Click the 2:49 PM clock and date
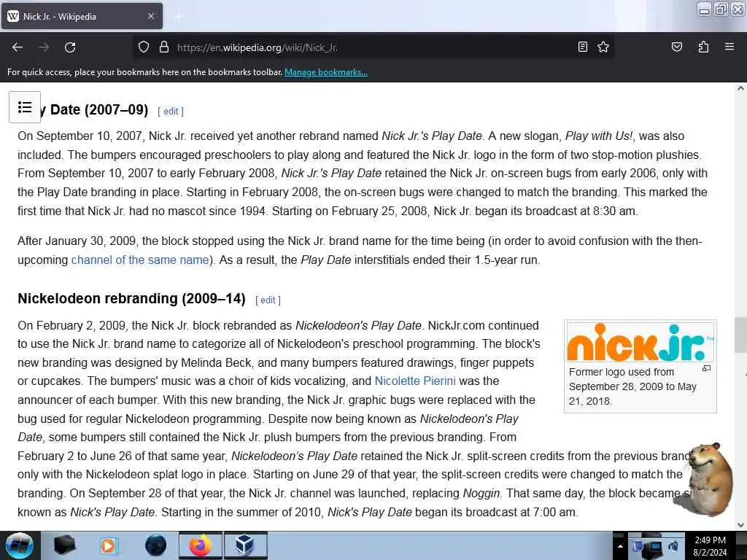The height and width of the screenshot is (560, 747). 710,546
